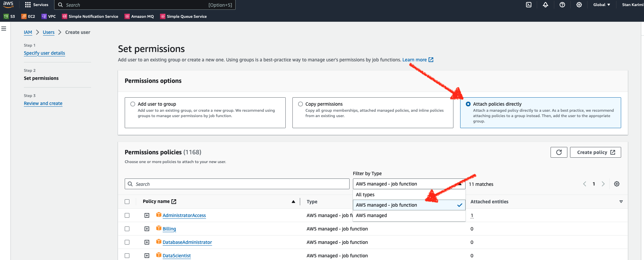The width and height of the screenshot is (644, 260).
Task: Toggle the left hamburger navigation menu
Action: click(4, 29)
